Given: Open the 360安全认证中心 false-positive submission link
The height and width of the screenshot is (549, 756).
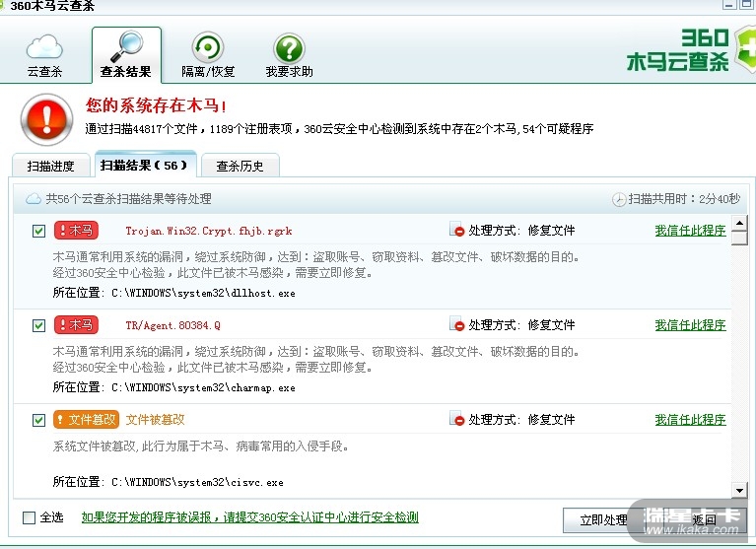Looking at the screenshot, I should click(249, 517).
